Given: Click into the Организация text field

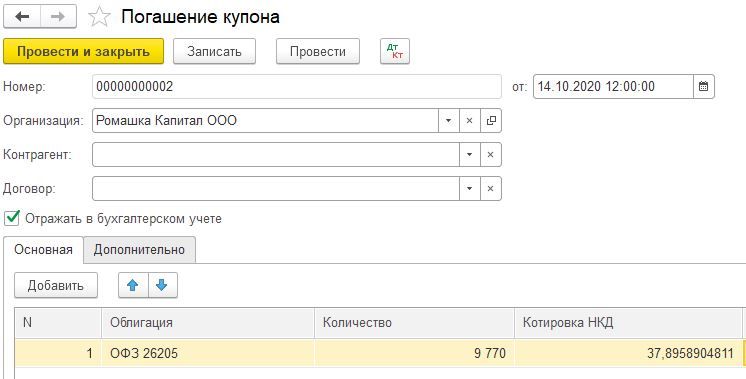Looking at the screenshot, I should point(265,121).
